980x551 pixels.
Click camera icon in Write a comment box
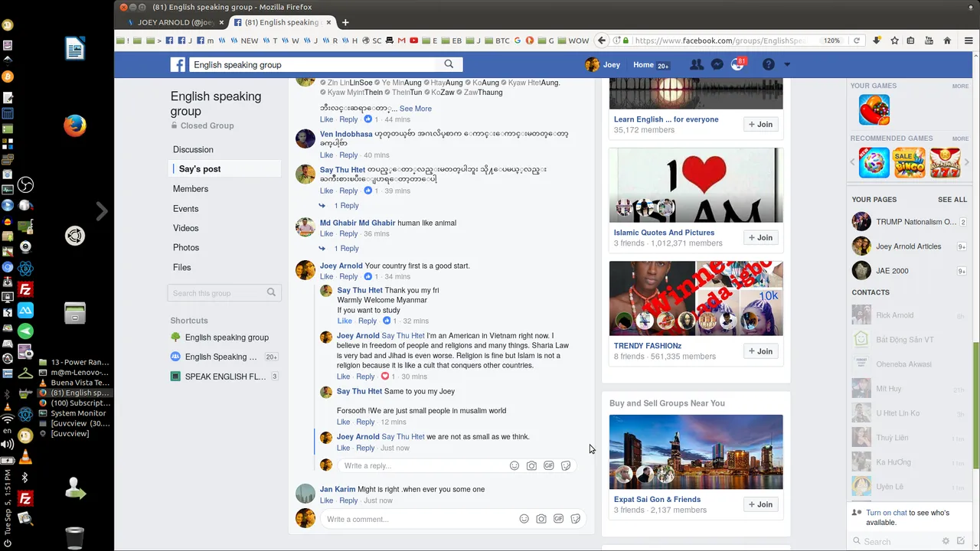coord(541,519)
